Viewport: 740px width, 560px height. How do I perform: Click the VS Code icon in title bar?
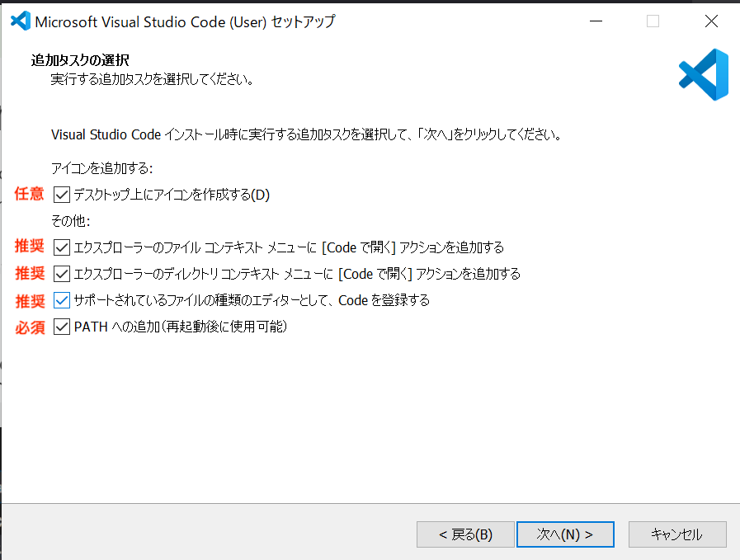(x=21, y=21)
